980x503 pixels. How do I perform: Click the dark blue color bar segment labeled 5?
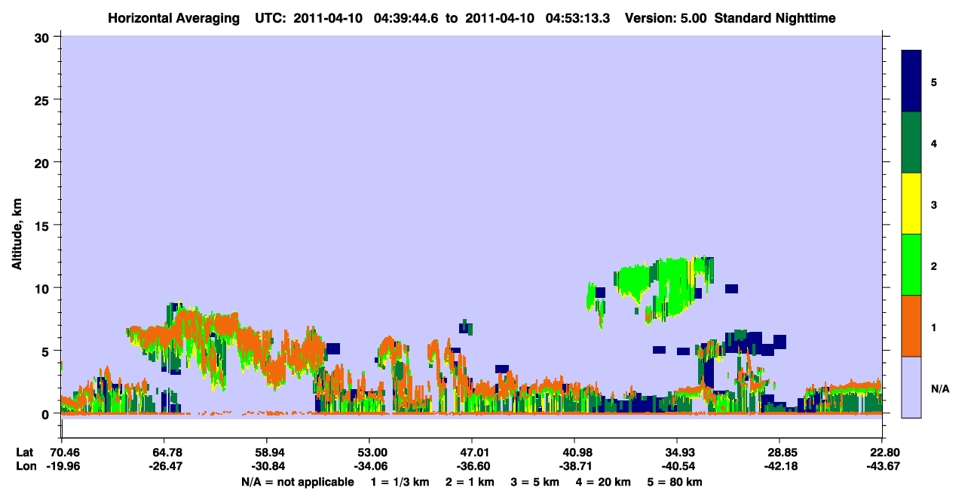(x=911, y=81)
